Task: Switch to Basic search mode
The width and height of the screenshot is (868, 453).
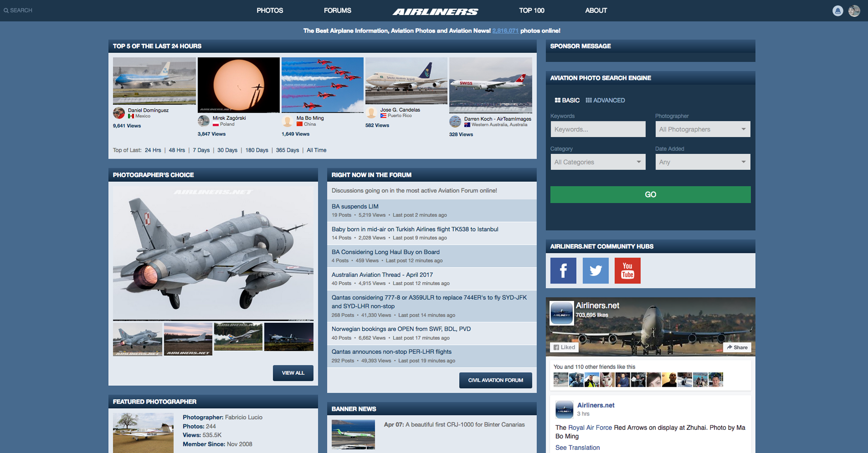Action: click(567, 100)
